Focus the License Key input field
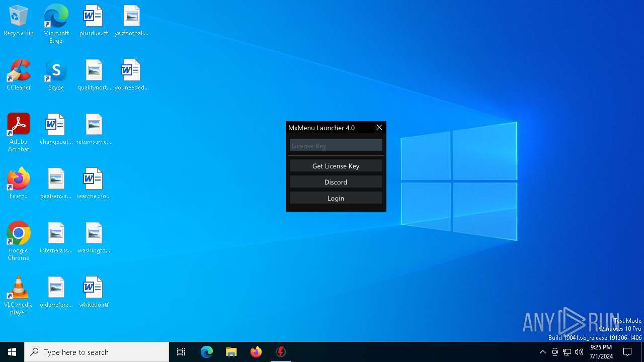Viewport: 644px width, 362px height. [x=336, y=146]
